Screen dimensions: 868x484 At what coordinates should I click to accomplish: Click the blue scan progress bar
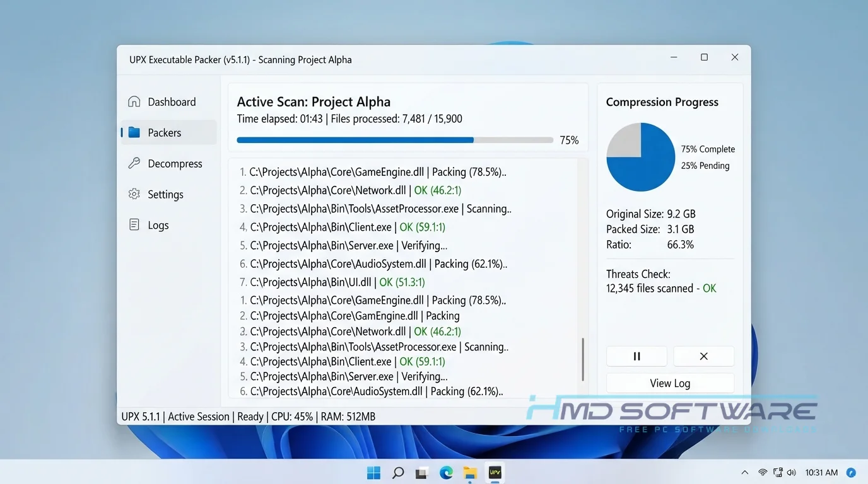pos(355,140)
